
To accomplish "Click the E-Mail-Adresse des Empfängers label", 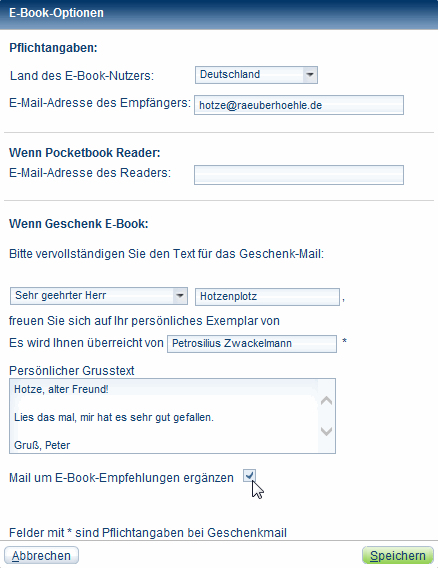I will pyautogui.click(x=100, y=103).
